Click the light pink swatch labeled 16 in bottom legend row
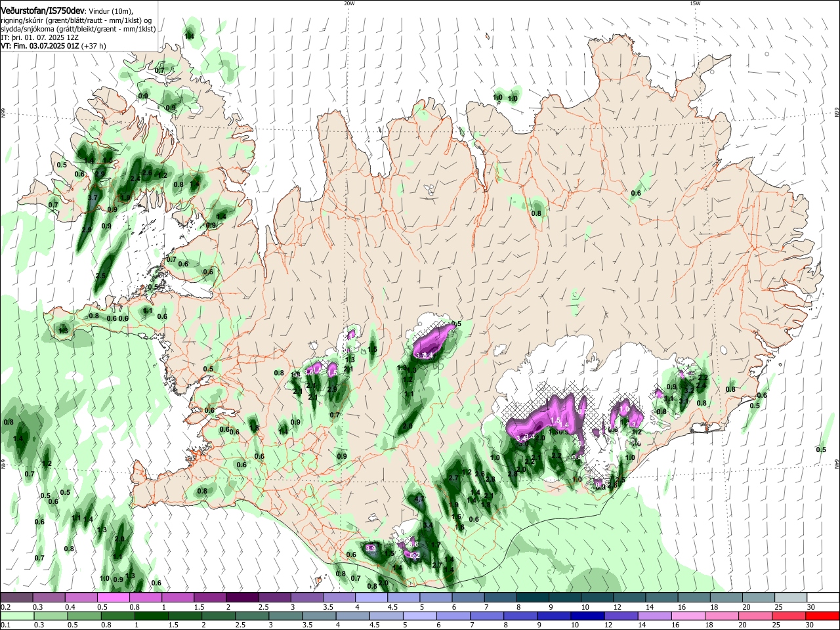The image size is (840, 630). (x=687, y=616)
